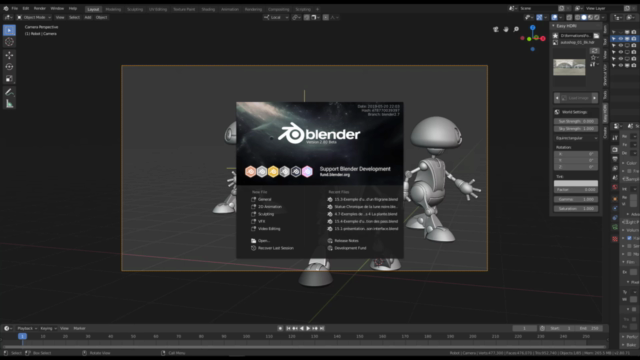Click the Recover Last Session icon
Viewport: 640px width, 360px height.
(x=253, y=248)
